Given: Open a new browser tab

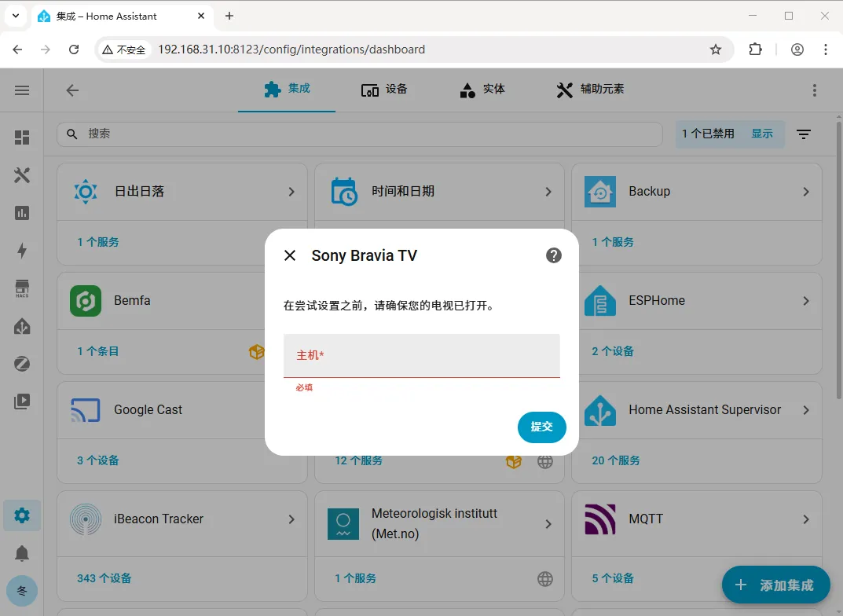Looking at the screenshot, I should 229,16.
